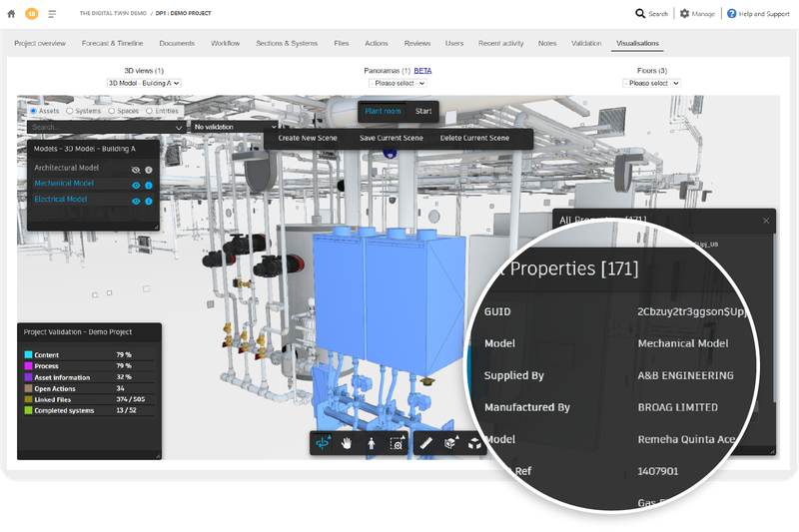Click the BETA link next to Panoramas
Viewport: 799px width, 532px height.
point(422,71)
